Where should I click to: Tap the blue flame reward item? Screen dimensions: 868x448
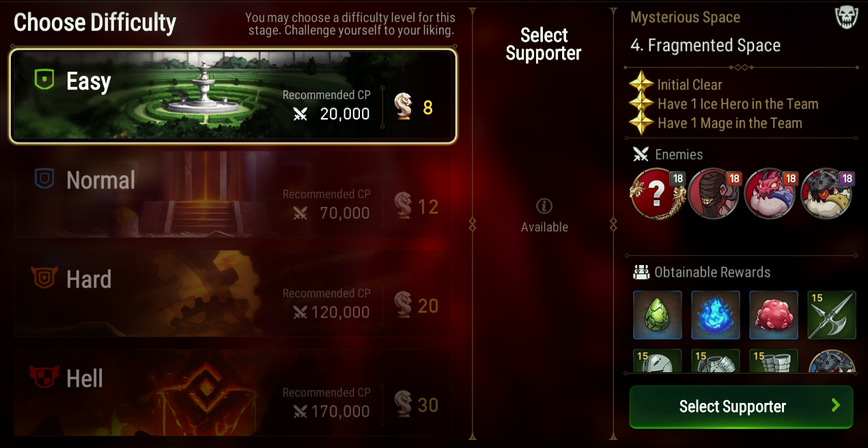pos(715,315)
